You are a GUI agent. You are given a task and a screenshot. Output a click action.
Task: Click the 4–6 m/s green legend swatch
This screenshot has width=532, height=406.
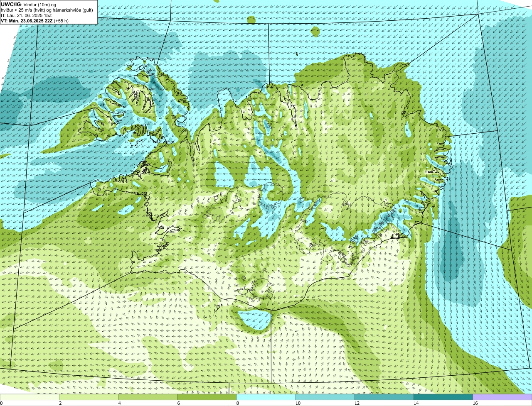coord(148,397)
